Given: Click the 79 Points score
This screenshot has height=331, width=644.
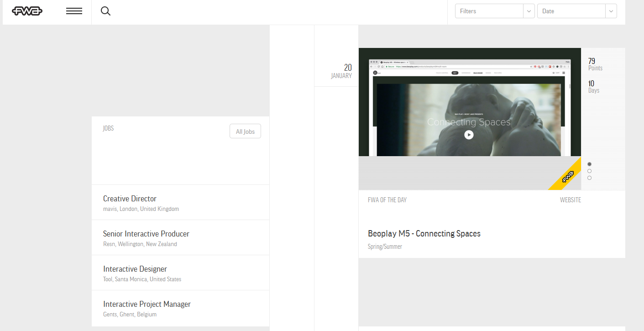Looking at the screenshot, I should click(x=595, y=64).
